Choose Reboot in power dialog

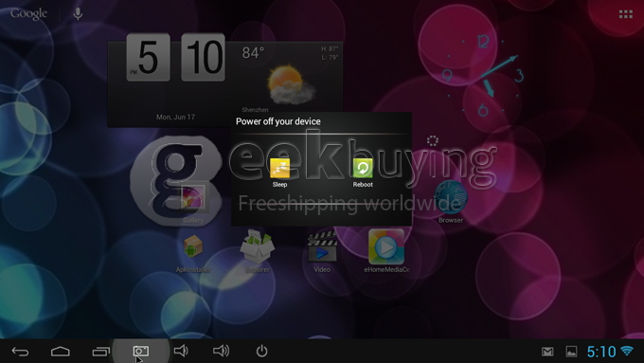[363, 172]
